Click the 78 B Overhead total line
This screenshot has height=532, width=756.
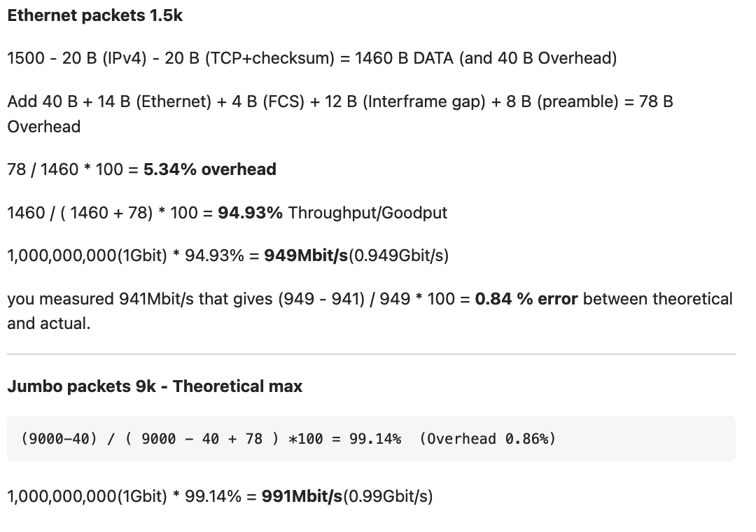[x=340, y=114]
